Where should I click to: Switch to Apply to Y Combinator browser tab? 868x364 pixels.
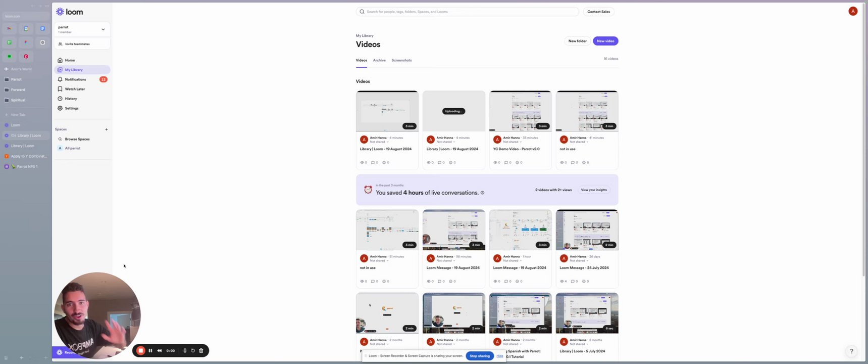tap(26, 156)
